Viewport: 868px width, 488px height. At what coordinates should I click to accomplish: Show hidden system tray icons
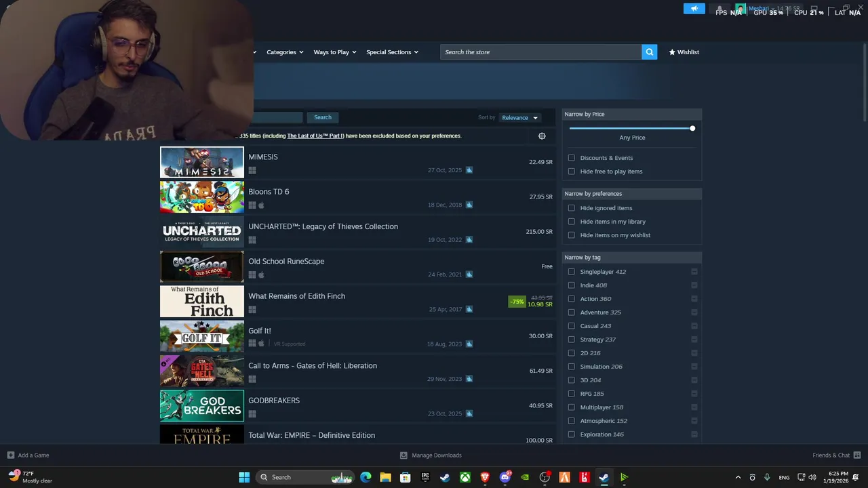click(x=738, y=477)
